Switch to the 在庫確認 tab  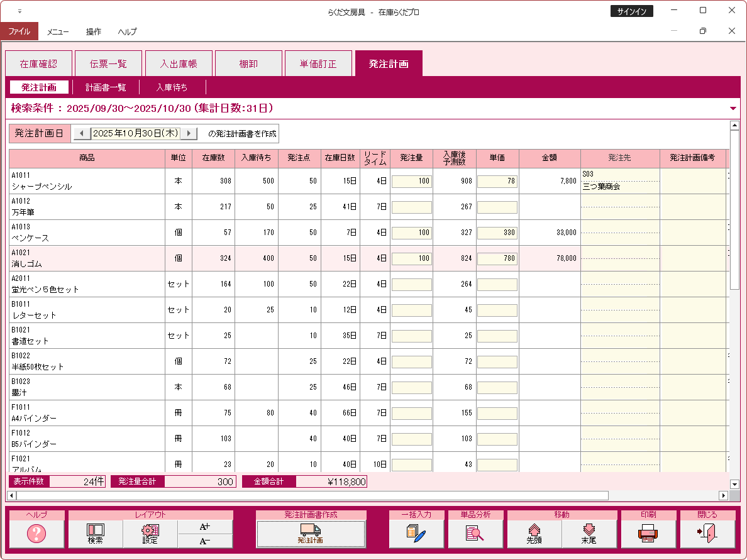point(38,63)
